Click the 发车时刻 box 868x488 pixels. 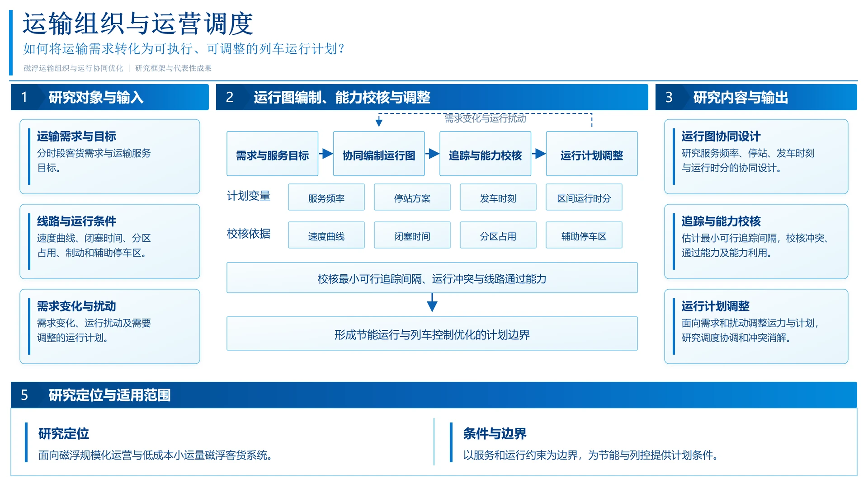(498, 197)
